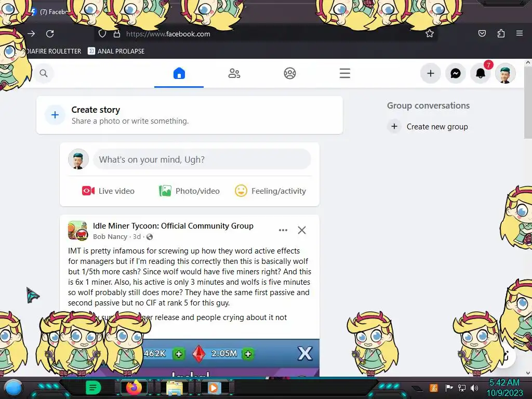The height and width of the screenshot is (399, 532).
Task: Click scrollbar down arrow
Action: coord(528,373)
